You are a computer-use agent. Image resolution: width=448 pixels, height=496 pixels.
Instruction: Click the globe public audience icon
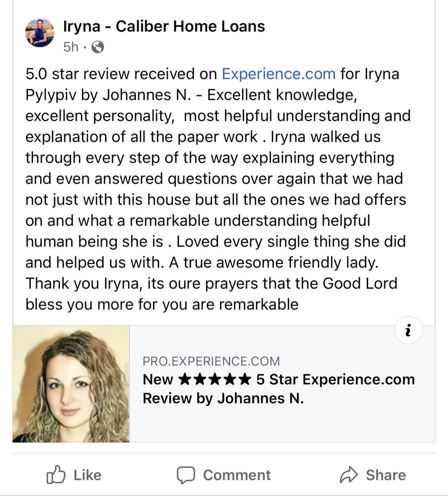[98, 47]
